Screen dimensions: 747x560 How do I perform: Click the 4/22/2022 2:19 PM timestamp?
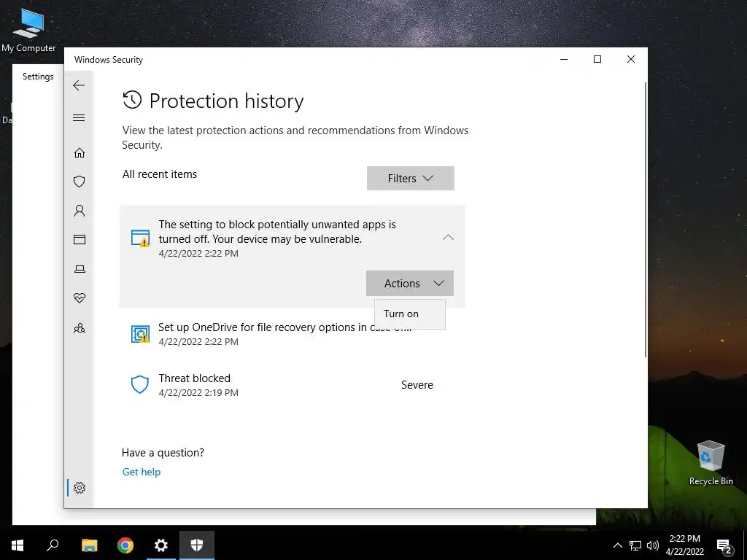point(198,393)
